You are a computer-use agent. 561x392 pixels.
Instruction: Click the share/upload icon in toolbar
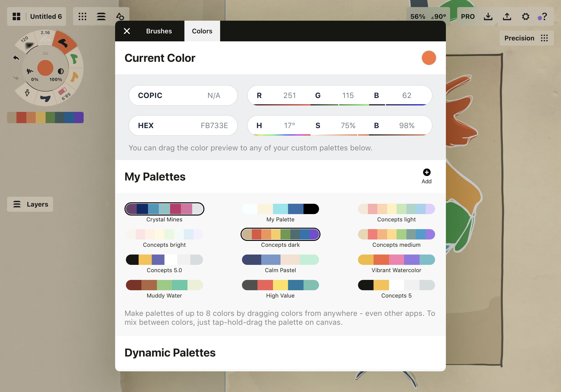coord(507,16)
